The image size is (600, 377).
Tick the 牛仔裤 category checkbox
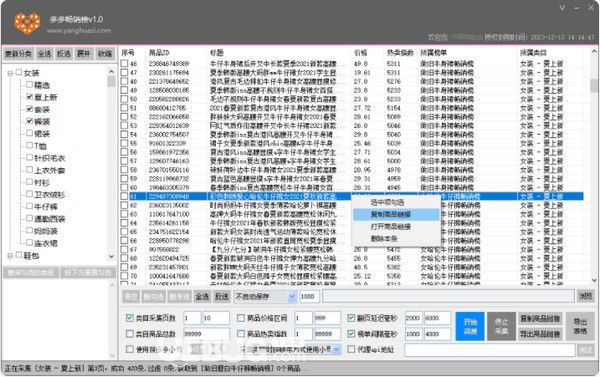(x=29, y=206)
